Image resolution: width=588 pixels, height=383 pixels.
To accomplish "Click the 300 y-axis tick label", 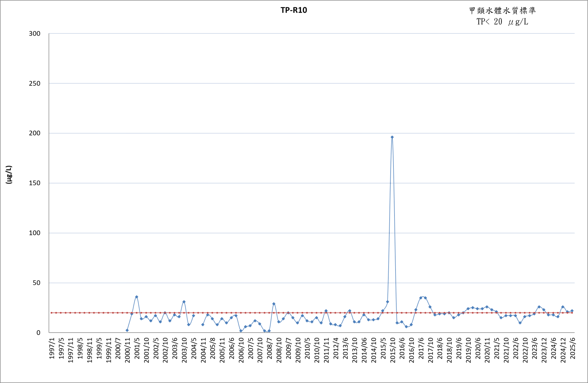I will tap(35, 34).
